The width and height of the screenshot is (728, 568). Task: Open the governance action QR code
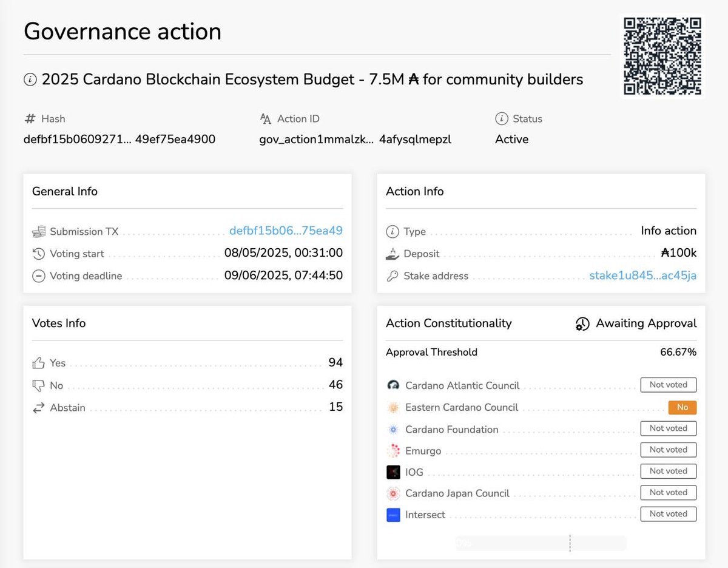click(662, 56)
